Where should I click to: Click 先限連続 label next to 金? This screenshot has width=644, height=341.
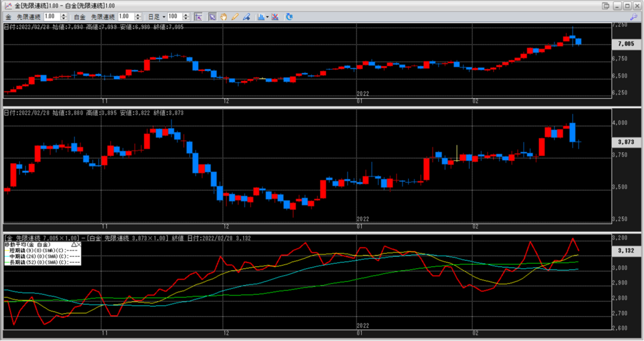tap(28, 16)
